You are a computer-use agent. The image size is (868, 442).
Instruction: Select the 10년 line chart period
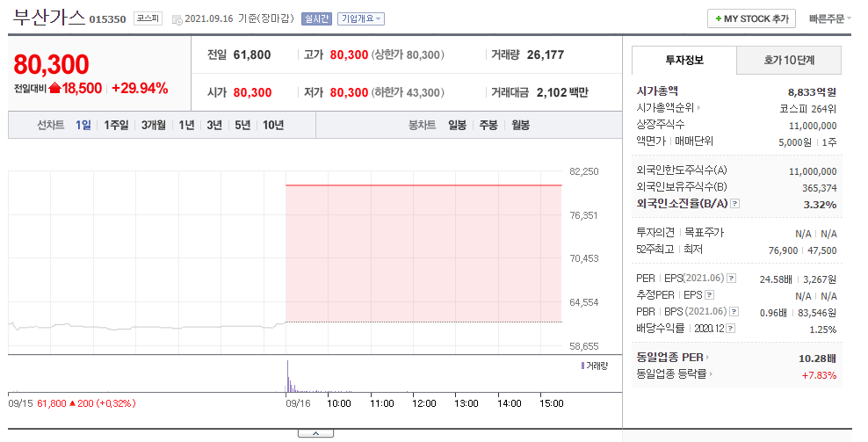[273, 125]
